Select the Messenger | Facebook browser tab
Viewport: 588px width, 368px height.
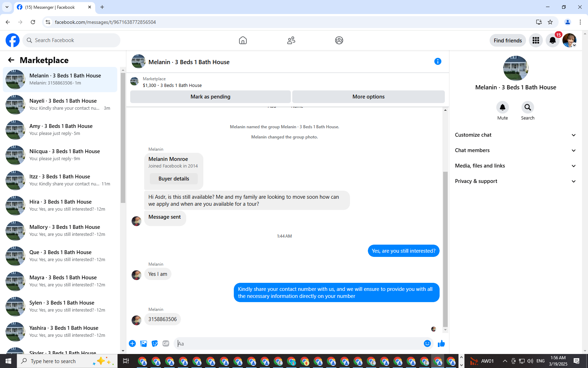(x=54, y=7)
